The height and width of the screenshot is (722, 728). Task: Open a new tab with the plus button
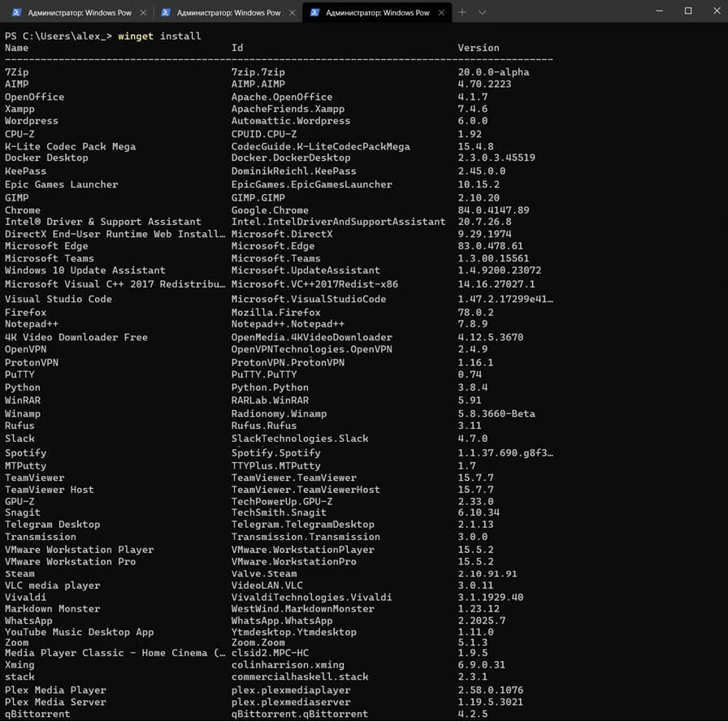point(462,12)
